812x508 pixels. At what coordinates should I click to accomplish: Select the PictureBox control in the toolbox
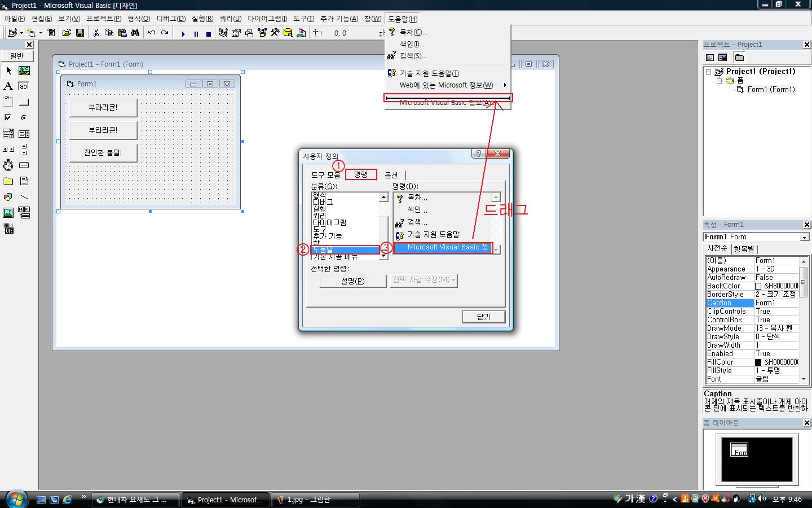24,71
